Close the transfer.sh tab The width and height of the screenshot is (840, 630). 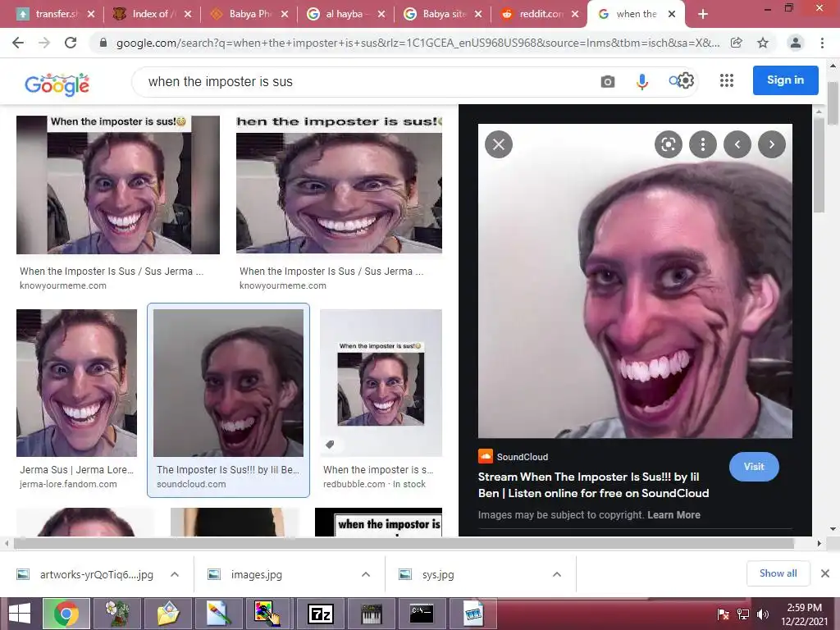91,14
